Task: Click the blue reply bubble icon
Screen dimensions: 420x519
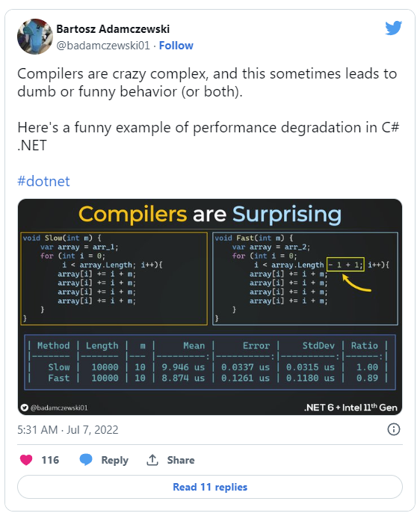Action: coord(86,459)
